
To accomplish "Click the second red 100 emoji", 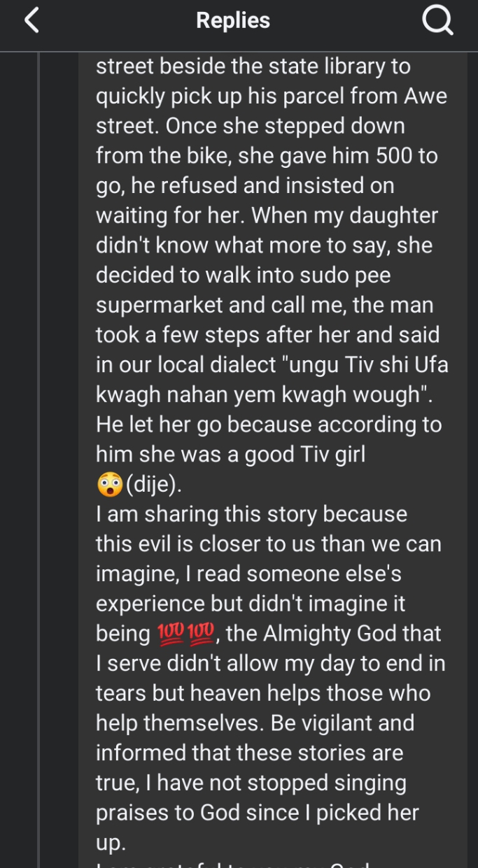I will coord(202,634).
